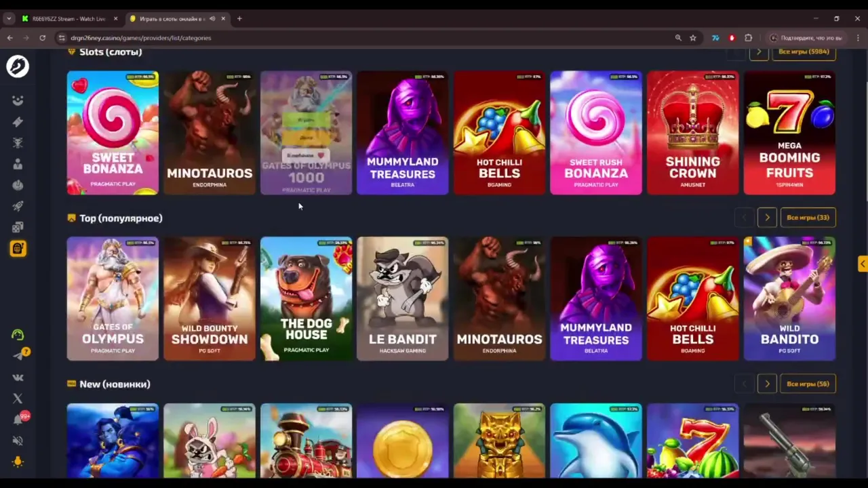Open Le Bandit slot
Viewport: 868px width, 488px height.
[x=403, y=299]
